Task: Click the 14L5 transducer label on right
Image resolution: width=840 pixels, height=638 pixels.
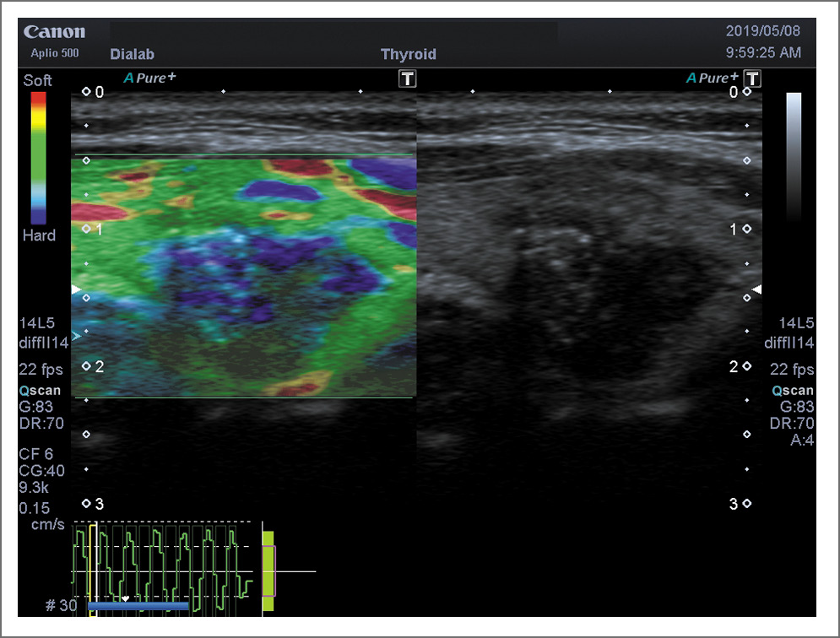Action: [x=796, y=322]
